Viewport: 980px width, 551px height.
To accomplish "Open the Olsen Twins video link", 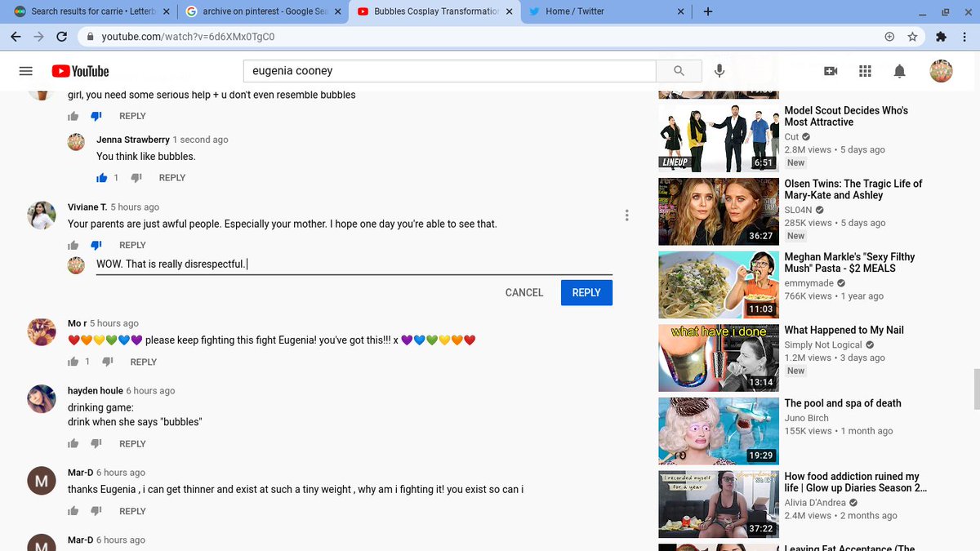I will 853,189.
